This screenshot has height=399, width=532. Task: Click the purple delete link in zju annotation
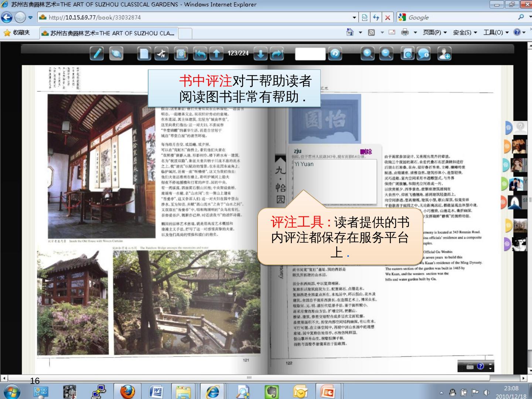(366, 151)
